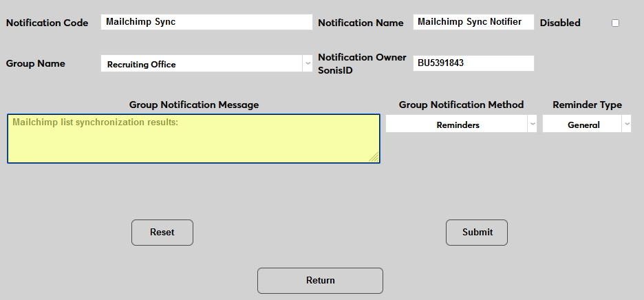
Task: Click the Group Notification Message heading
Action: tap(194, 105)
